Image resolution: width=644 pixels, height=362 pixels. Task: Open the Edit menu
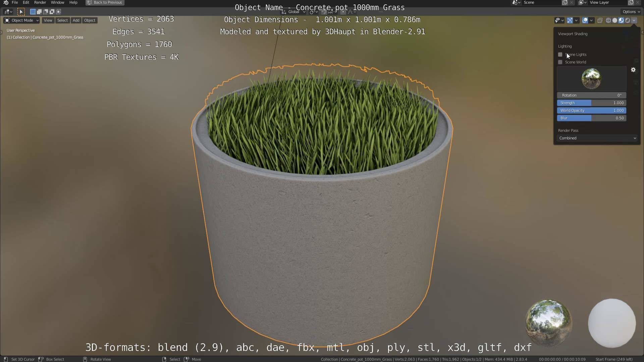pyautogui.click(x=26, y=2)
